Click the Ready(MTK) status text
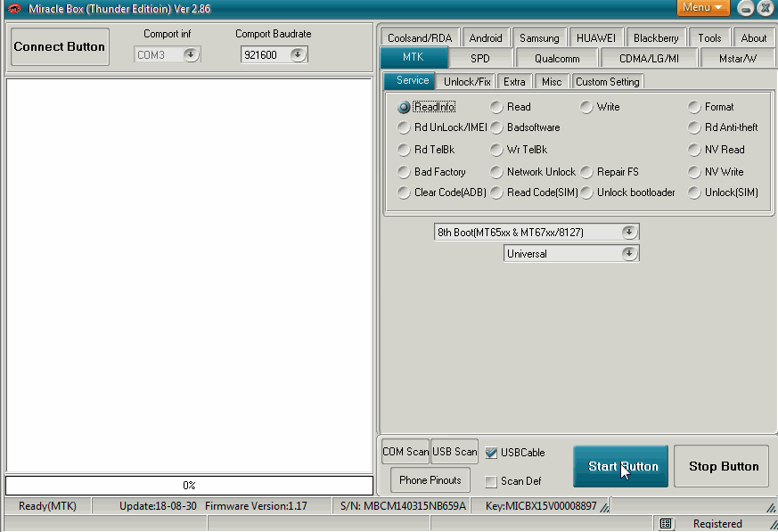This screenshot has width=778, height=532. tap(47, 506)
